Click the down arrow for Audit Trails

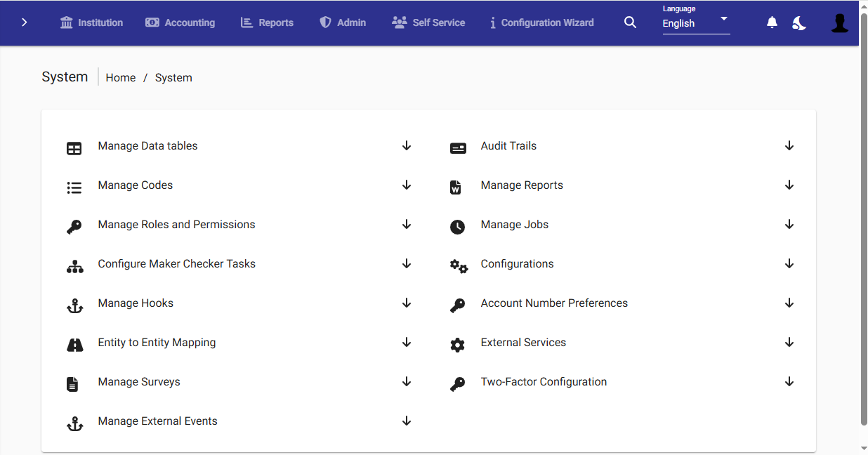(789, 146)
